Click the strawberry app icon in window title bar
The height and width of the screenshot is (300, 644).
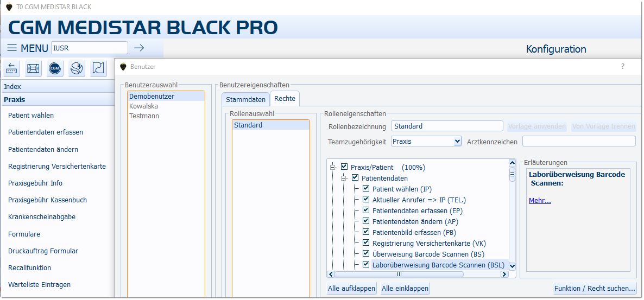pos(9,7)
